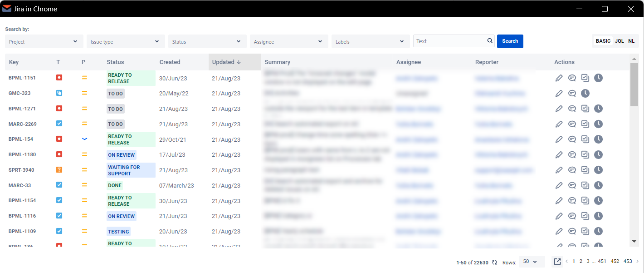This screenshot has width=644, height=273.
Task: Click the checklist icon in BPML-1271 row
Action: [585, 109]
